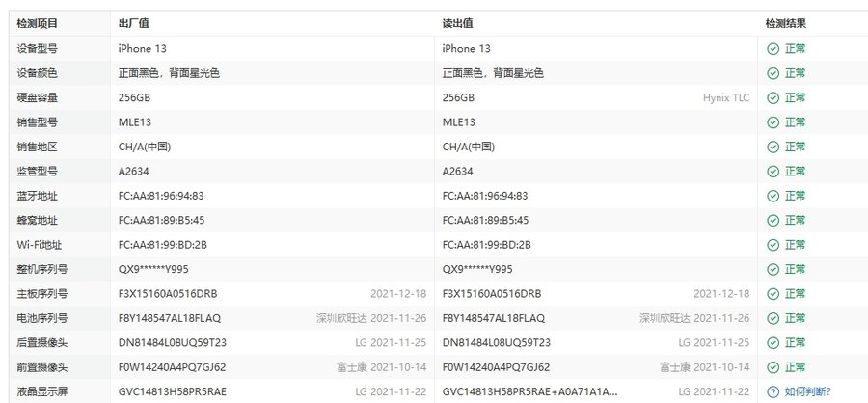Click the check icon in 整机序列号 row
This screenshot has width=868, height=403.
pos(773,269)
